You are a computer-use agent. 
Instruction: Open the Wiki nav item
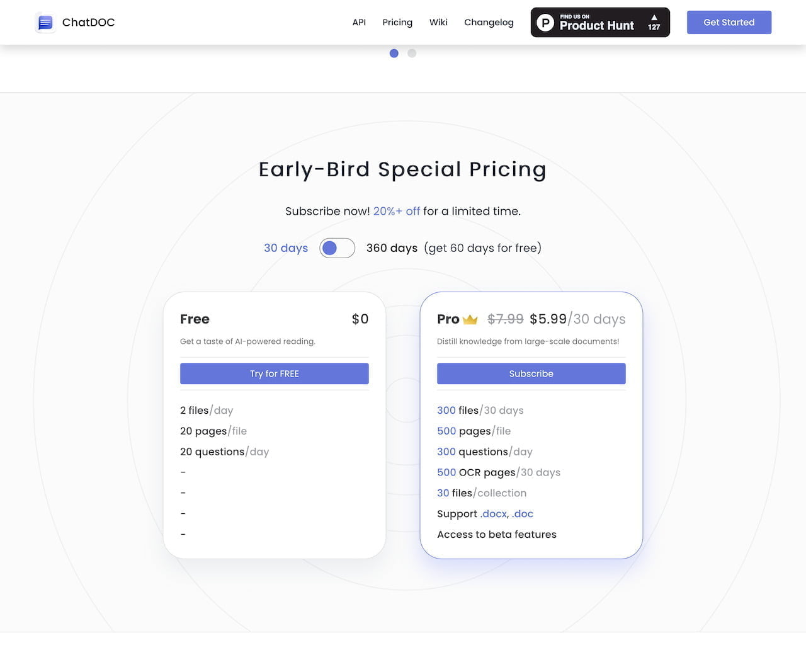tap(438, 23)
